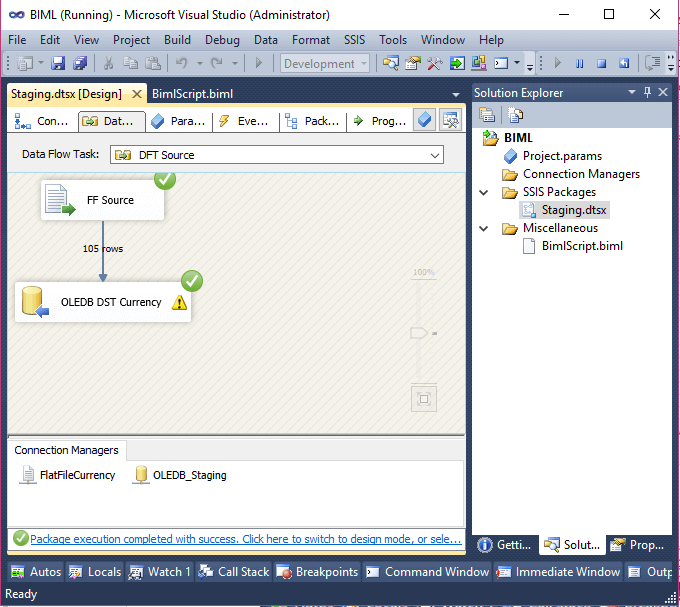The image size is (680, 607).
Task: Open the Properties Window toolbar icon
Action: point(412,63)
